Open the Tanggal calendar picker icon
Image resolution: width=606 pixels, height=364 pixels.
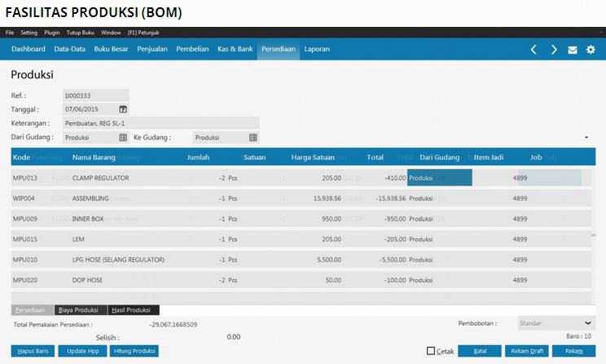click(123, 109)
